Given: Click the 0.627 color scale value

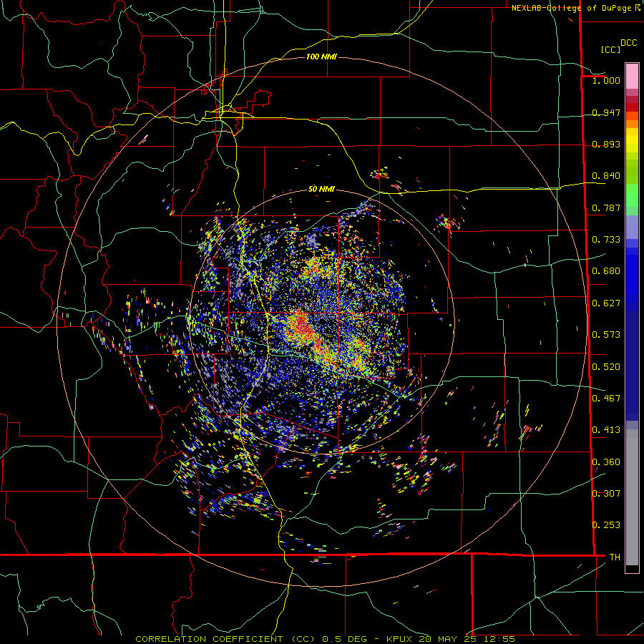Looking at the screenshot, I should (606, 303).
